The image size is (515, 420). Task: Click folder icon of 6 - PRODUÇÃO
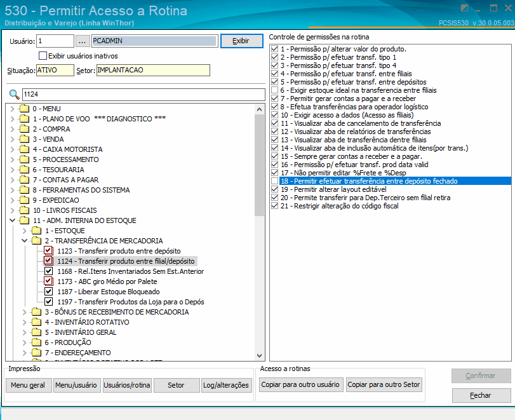coord(36,342)
